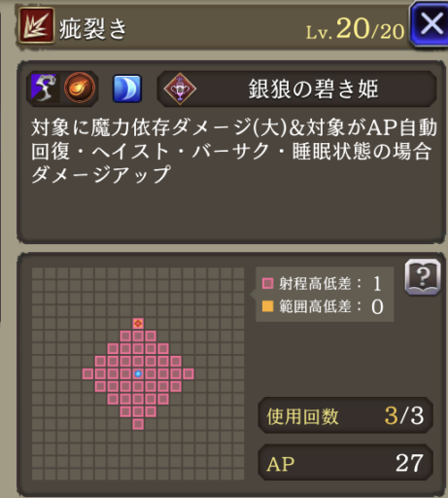Select the bottommost pink range tile
The image size is (448, 498).
point(138,424)
